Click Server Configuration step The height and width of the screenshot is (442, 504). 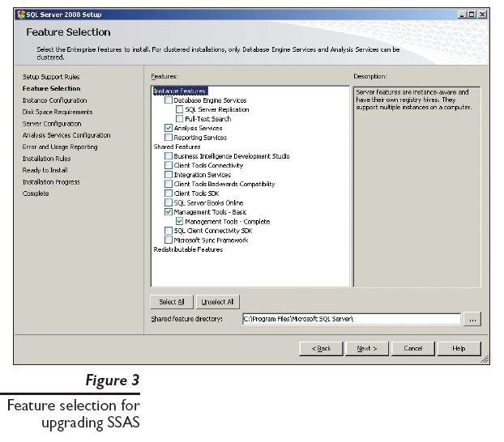[52, 124]
